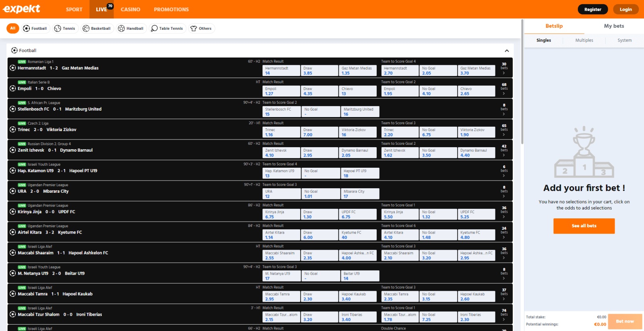Choose Hapoel Kaukab Goal 3 odds 2.60
The height and width of the screenshot is (331, 644).
tap(477, 297)
